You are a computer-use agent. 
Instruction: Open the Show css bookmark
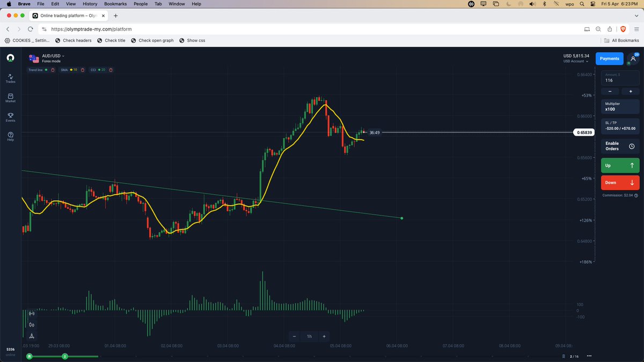click(192, 40)
